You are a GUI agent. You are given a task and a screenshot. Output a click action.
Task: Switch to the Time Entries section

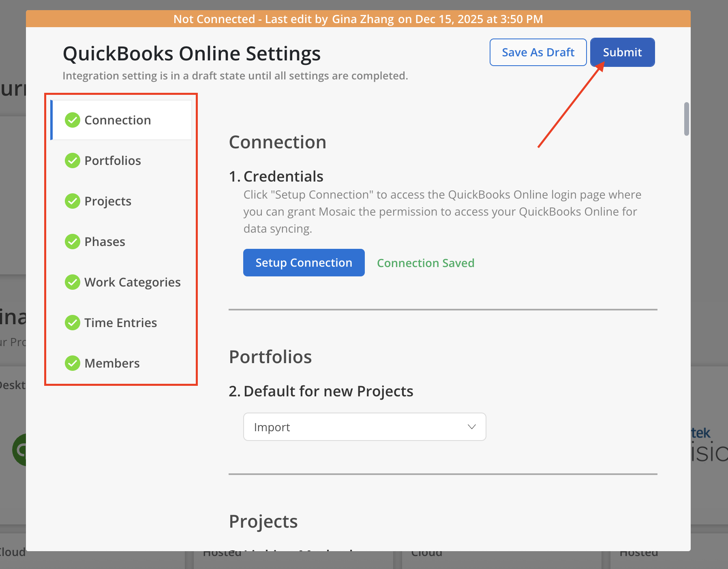click(121, 323)
